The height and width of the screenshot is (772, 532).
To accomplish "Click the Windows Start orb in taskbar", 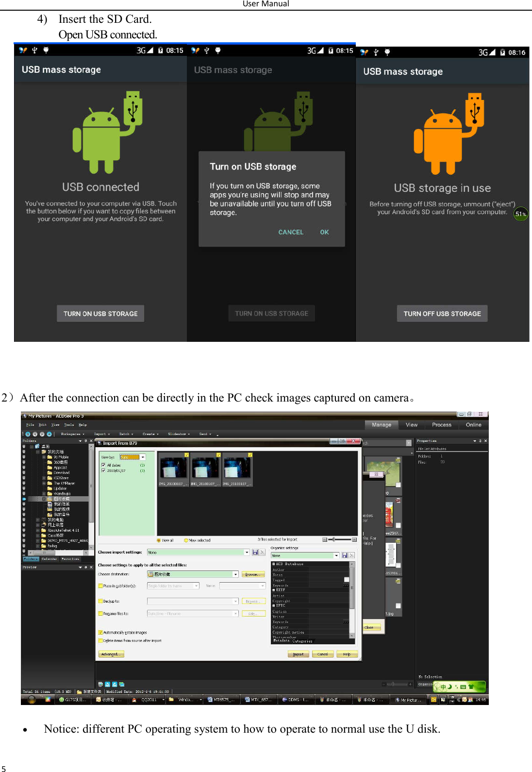I will tap(32, 700).
